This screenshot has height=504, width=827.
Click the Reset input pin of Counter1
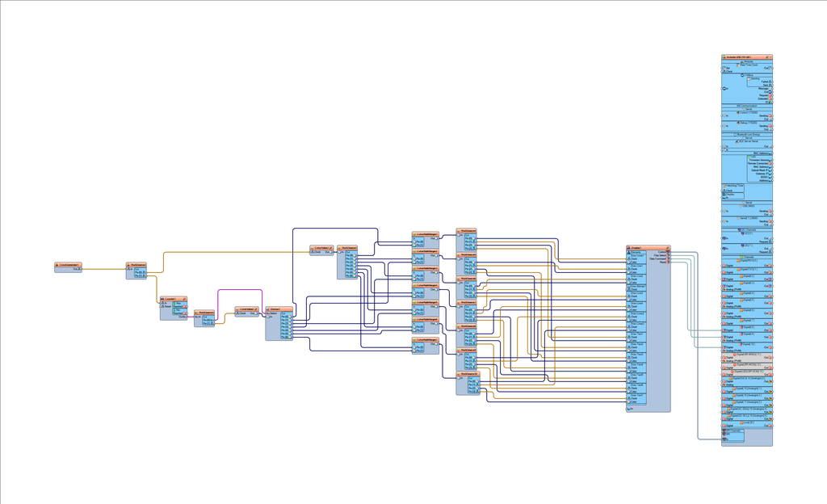click(x=166, y=307)
